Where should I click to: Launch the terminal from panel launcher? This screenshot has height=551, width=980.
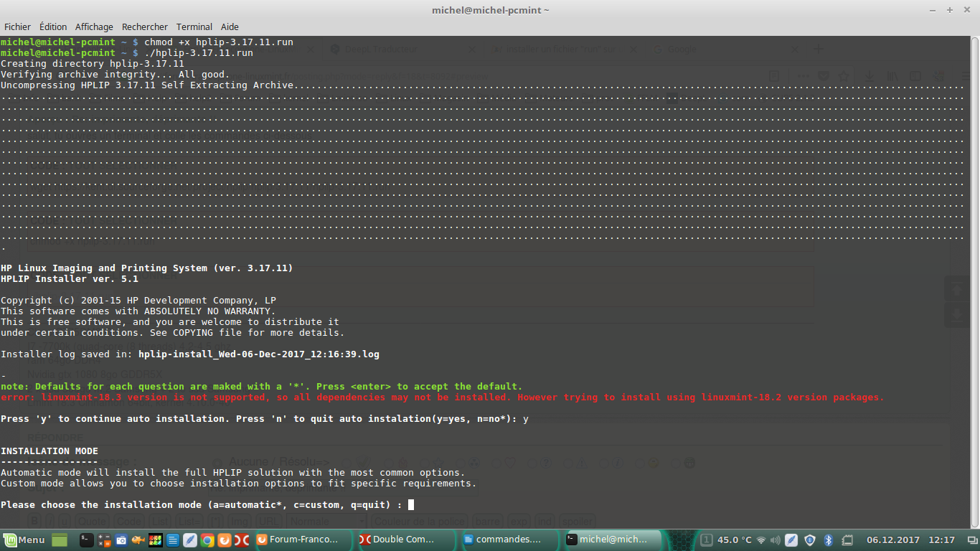tap(86, 540)
